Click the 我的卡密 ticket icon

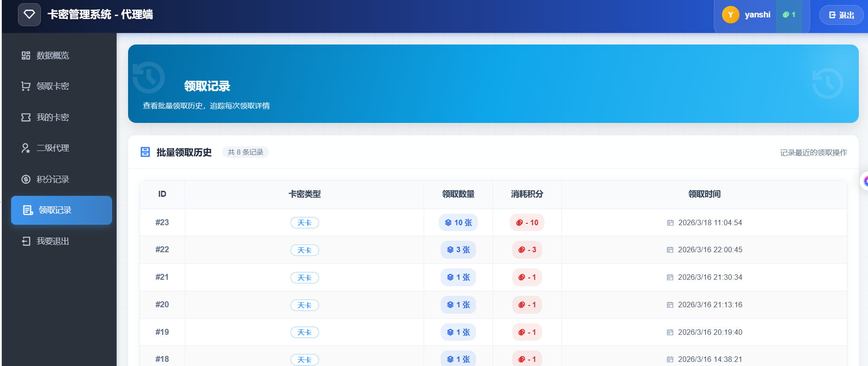[x=26, y=117]
